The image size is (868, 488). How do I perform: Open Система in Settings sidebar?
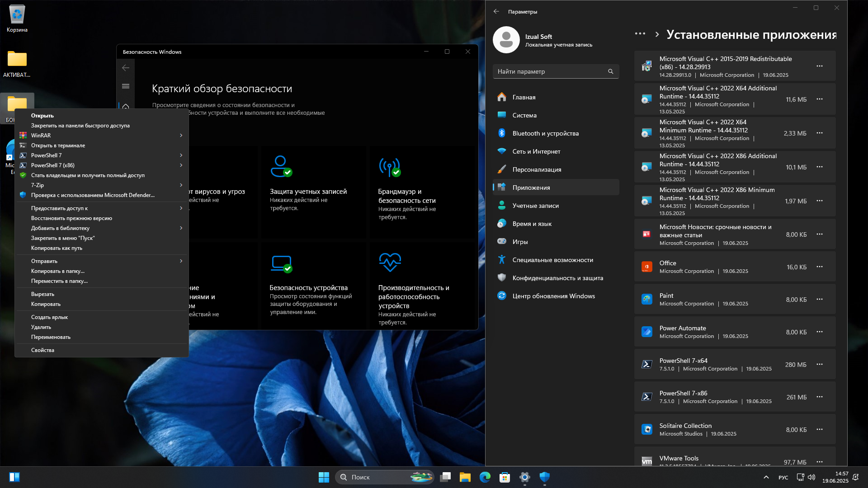556,115
